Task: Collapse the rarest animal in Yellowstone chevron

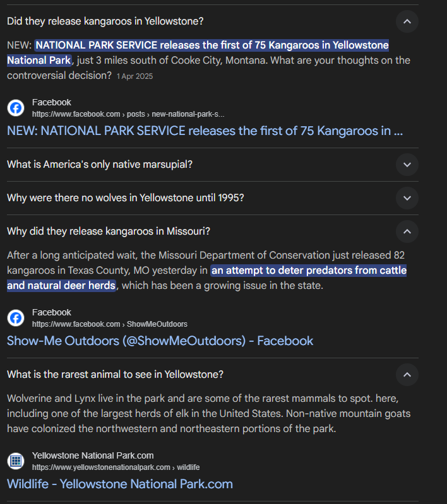Action: (x=407, y=375)
